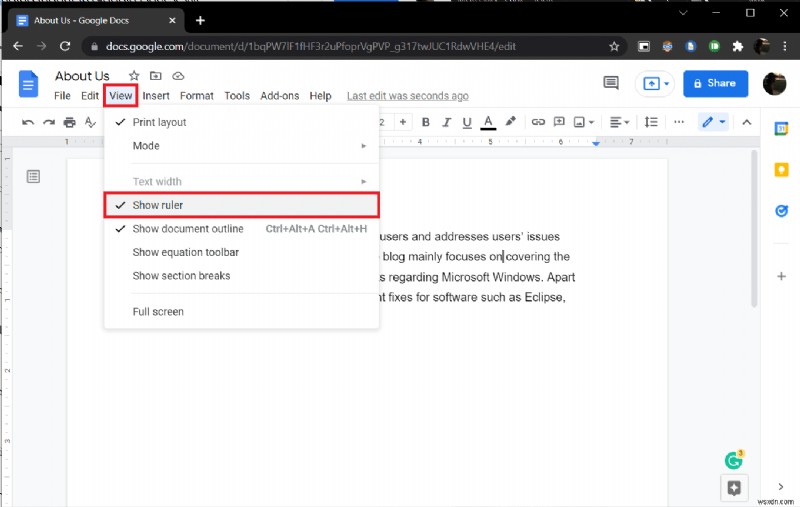Click the Grammarly icon
This screenshot has width=800, height=507.
734,460
